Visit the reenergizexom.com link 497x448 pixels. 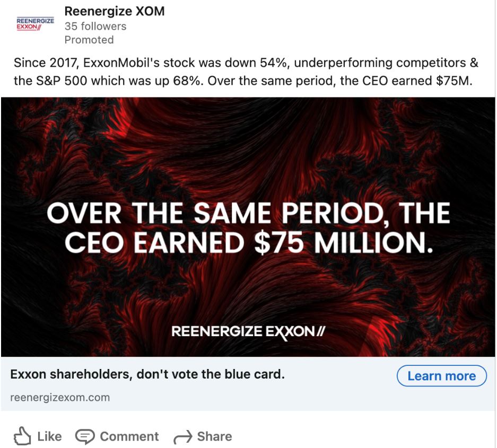[60, 397]
